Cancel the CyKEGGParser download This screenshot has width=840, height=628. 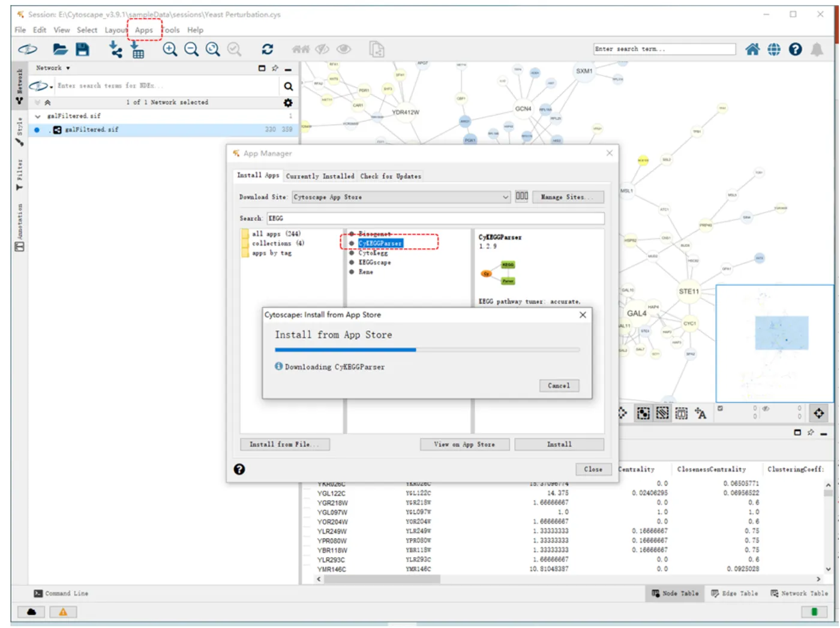(x=559, y=386)
